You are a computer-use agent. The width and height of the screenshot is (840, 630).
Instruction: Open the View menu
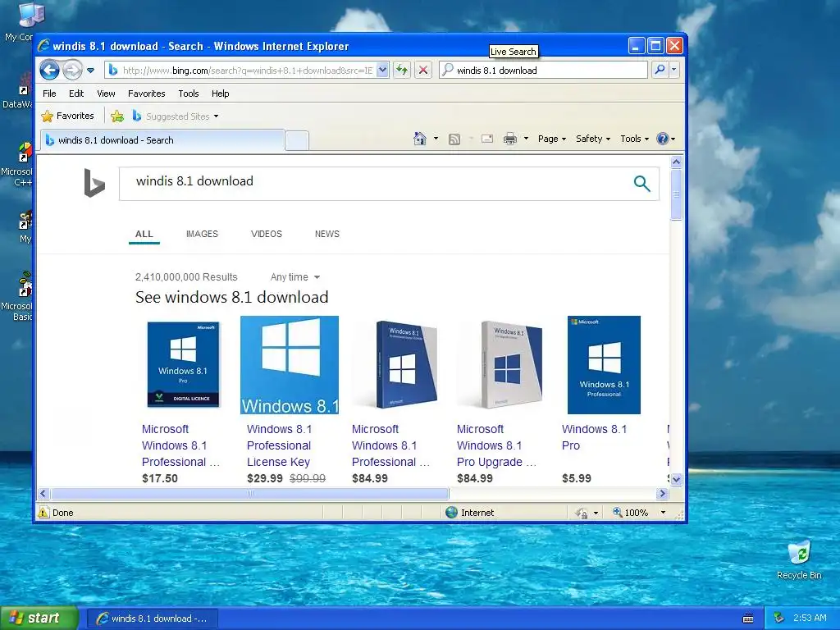106,94
